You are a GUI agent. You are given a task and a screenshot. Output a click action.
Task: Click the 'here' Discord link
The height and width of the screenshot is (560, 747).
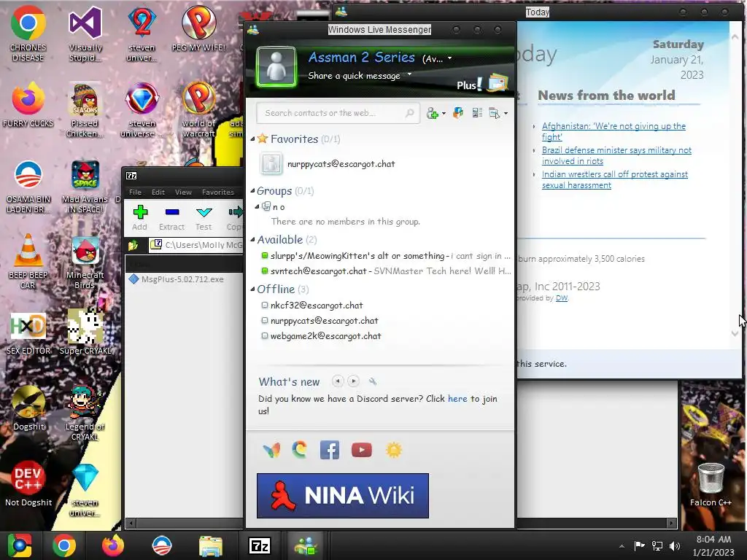[457, 399]
